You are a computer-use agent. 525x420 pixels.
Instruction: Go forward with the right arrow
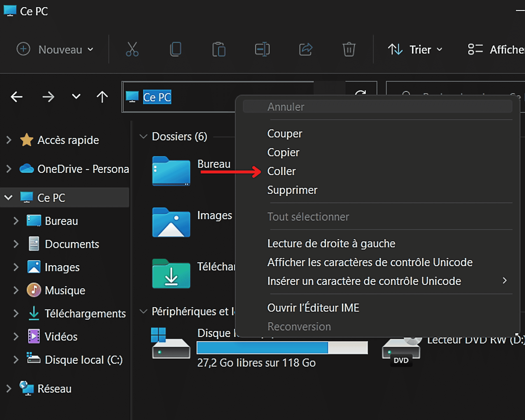tap(48, 97)
